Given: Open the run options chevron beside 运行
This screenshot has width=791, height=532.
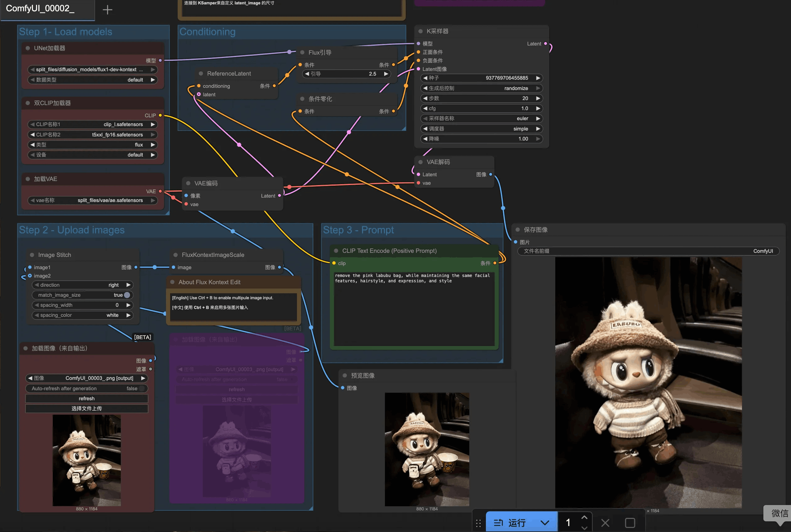Looking at the screenshot, I should pos(545,523).
